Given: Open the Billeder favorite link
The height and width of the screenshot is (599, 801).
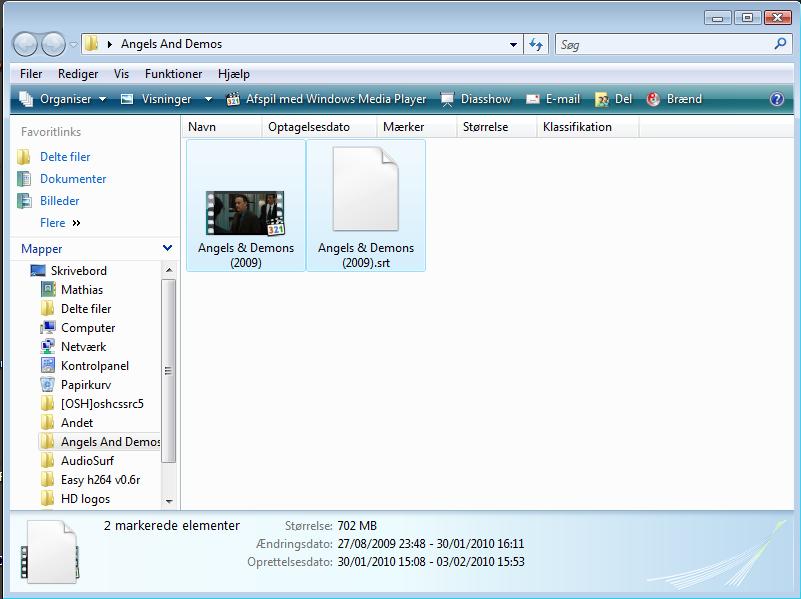Looking at the screenshot, I should tap(60, 201).
